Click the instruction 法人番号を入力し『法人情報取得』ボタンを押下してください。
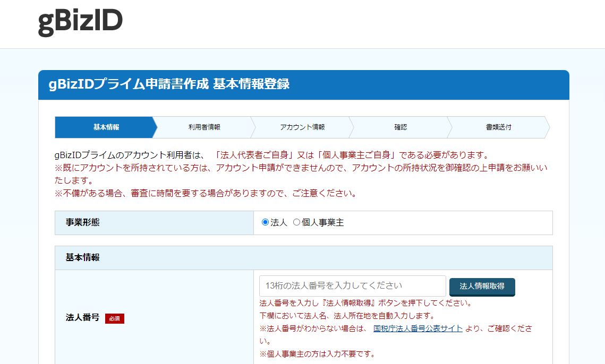This screenshot has height=364, width=605. (366, 303)
